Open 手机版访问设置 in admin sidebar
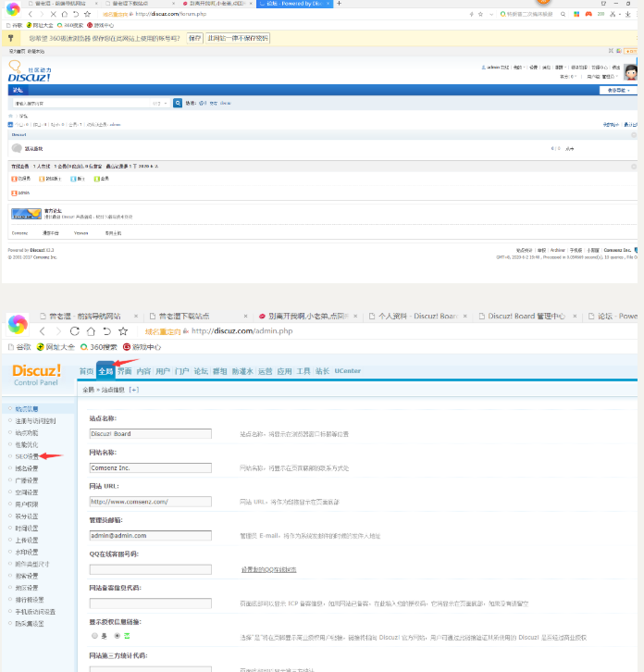The width and height of the screenshot is (644, 672). pyautogui.click(x=35, y=612)
